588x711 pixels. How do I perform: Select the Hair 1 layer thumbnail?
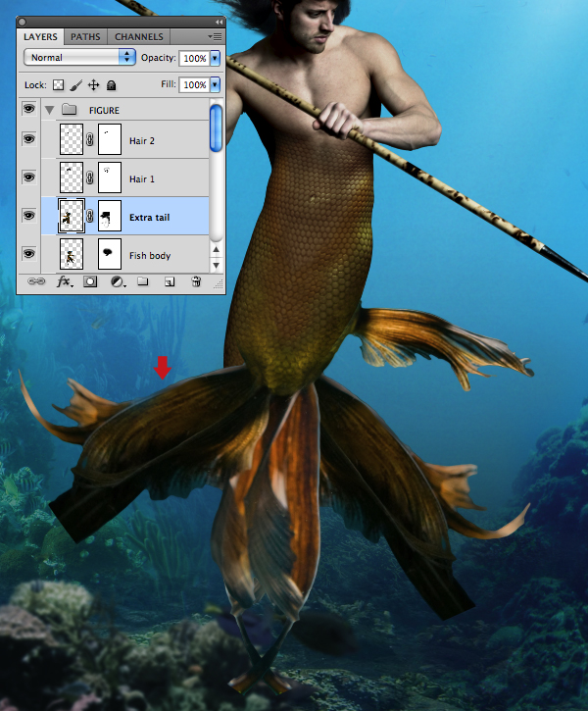click(x=72, y=178)
